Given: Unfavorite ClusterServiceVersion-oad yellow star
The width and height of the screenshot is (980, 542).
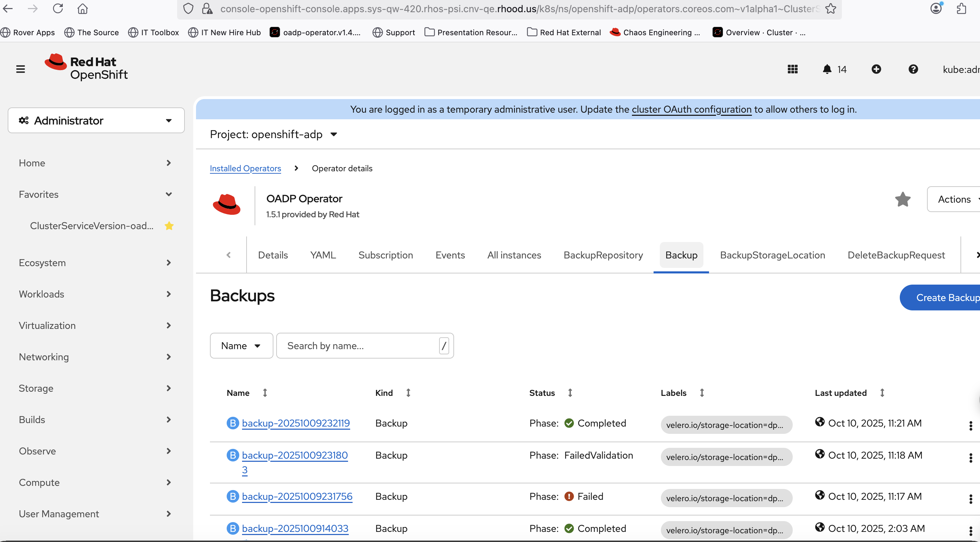Looking at the screenshot, I should pos(169,226).
